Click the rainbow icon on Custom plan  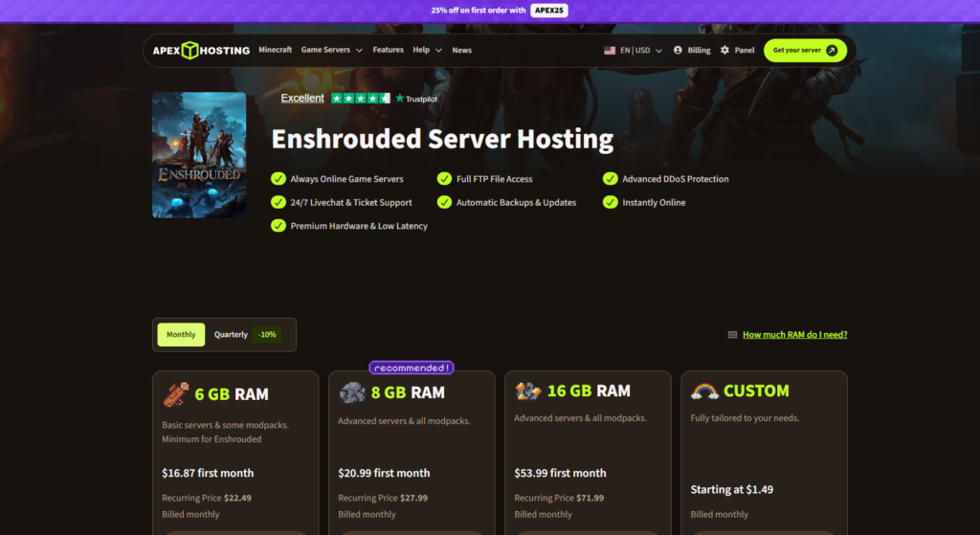(704, 390)
